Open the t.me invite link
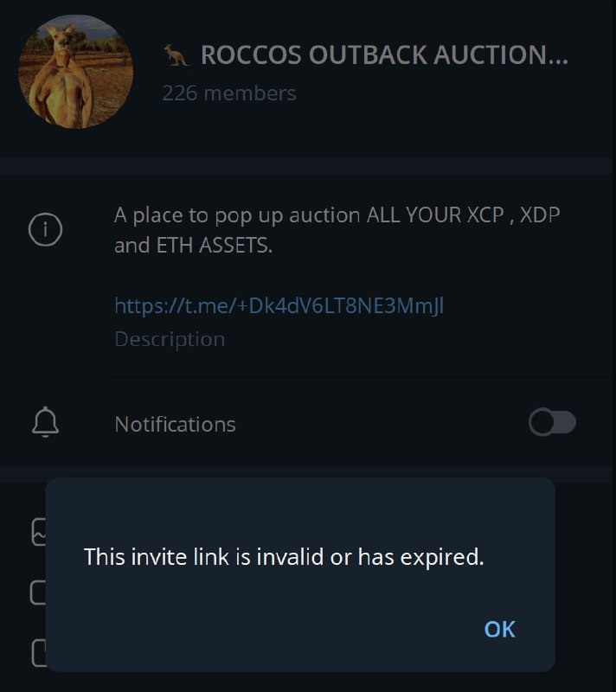 click(279, 305)
